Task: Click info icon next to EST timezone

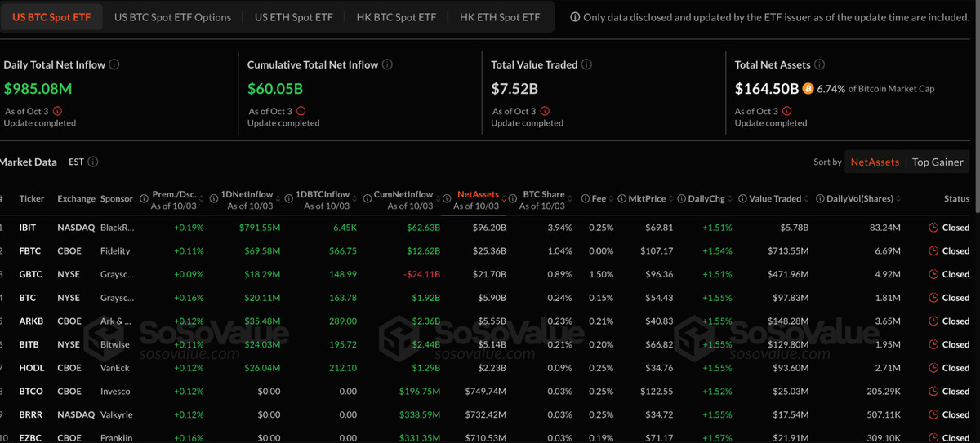Action: (x=93, y=162)
